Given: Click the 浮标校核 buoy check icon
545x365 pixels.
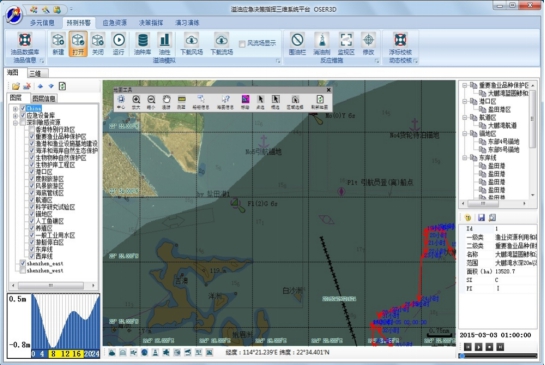Looking at the screenshot, I should tap(400, 44).
